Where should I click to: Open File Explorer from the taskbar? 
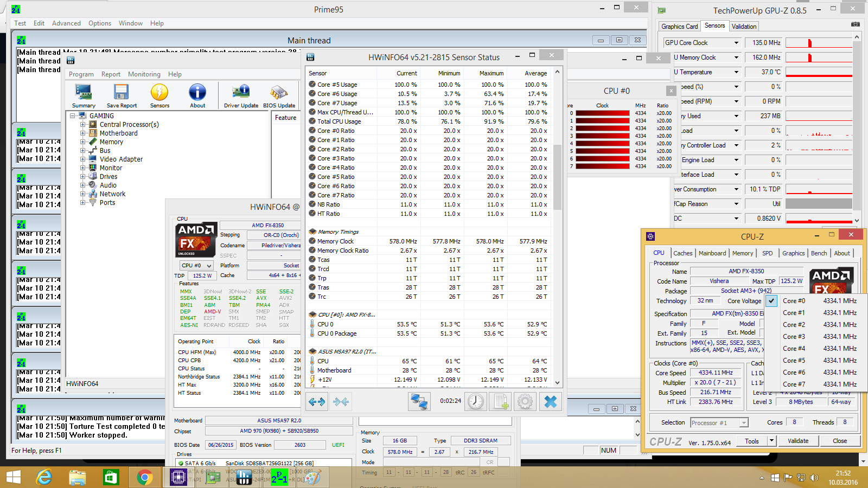tap(78, 477)
